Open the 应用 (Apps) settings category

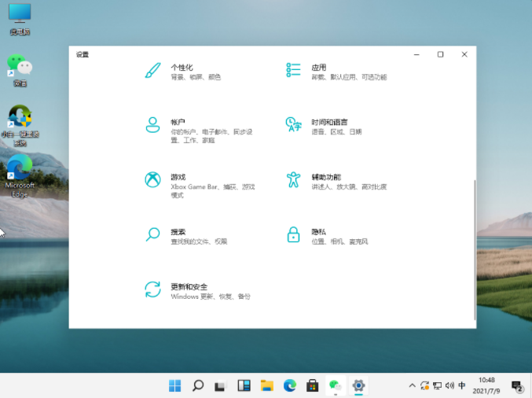(318, 71)
